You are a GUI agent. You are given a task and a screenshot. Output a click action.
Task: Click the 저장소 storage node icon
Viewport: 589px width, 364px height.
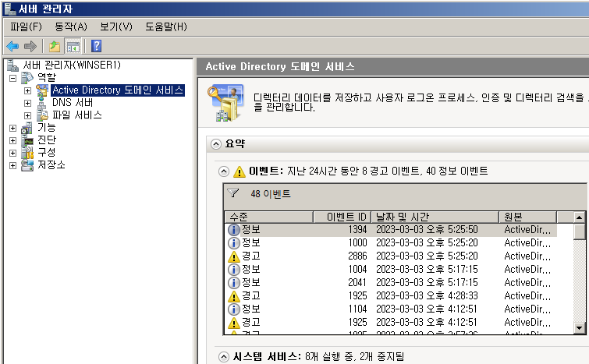[x=27, y=165]
